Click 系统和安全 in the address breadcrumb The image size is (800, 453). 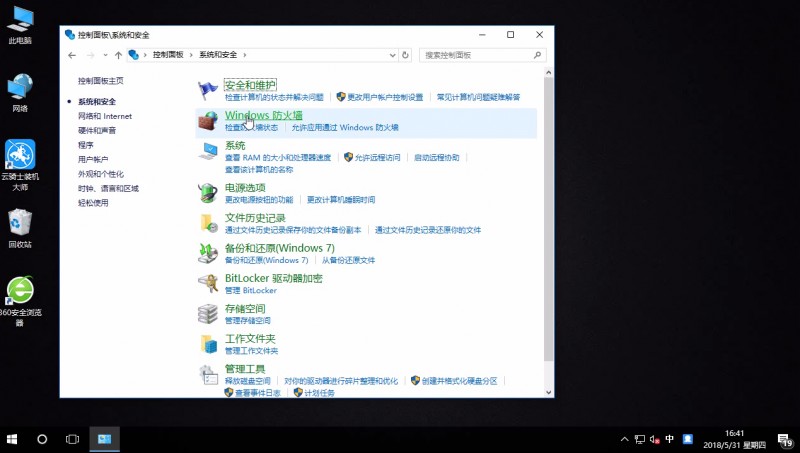coord(218,55)
